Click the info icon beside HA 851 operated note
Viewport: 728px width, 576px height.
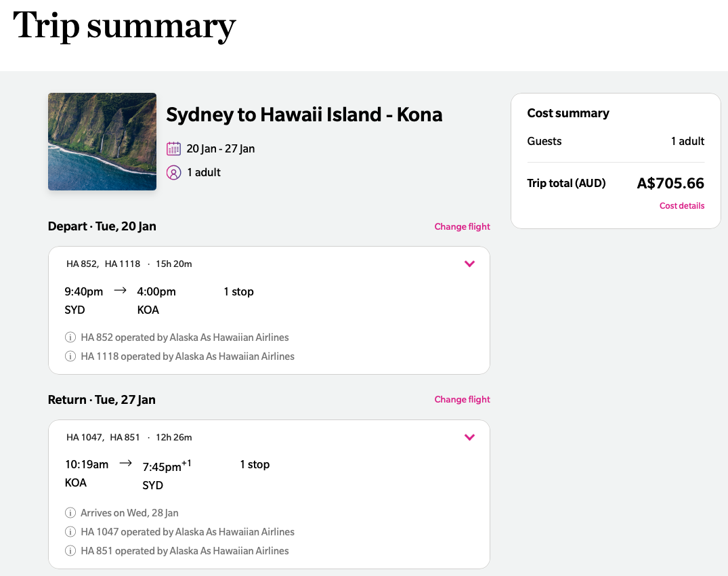point(70,550)
